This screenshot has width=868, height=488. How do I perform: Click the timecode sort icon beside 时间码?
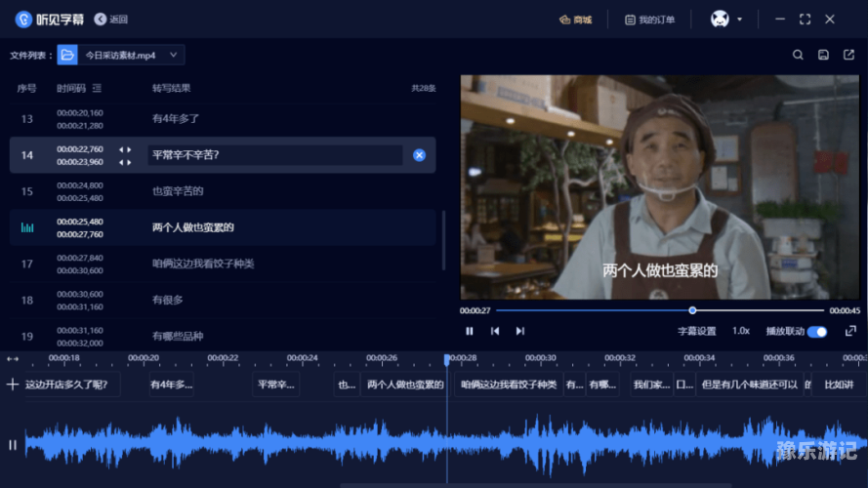tap(97, 88)
